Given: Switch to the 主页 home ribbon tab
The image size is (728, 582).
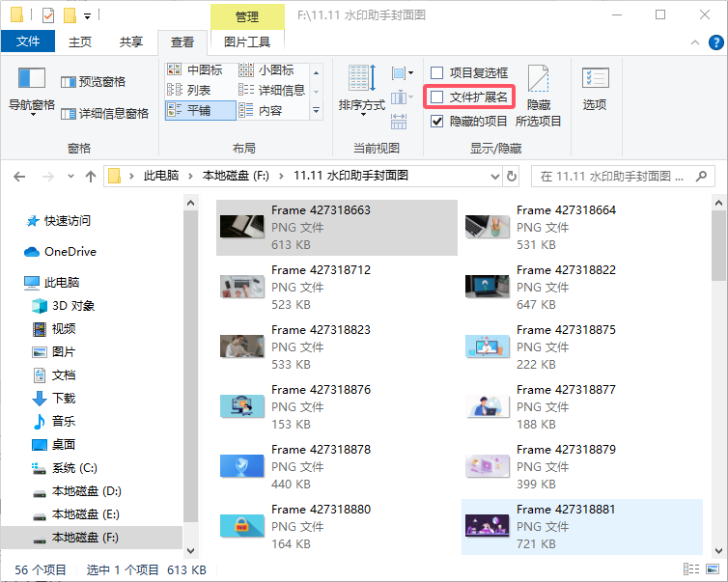Looking at the screenshot, I should (x=80, y=42).
